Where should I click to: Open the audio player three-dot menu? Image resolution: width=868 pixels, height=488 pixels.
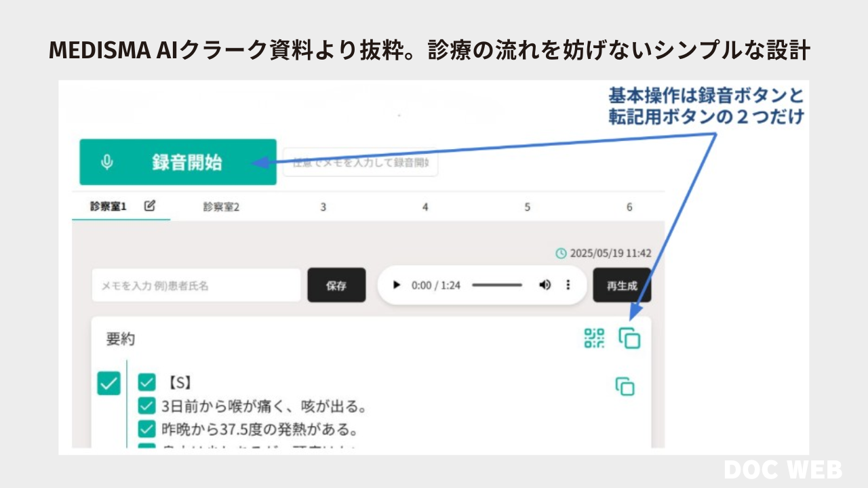coord(568,285)
